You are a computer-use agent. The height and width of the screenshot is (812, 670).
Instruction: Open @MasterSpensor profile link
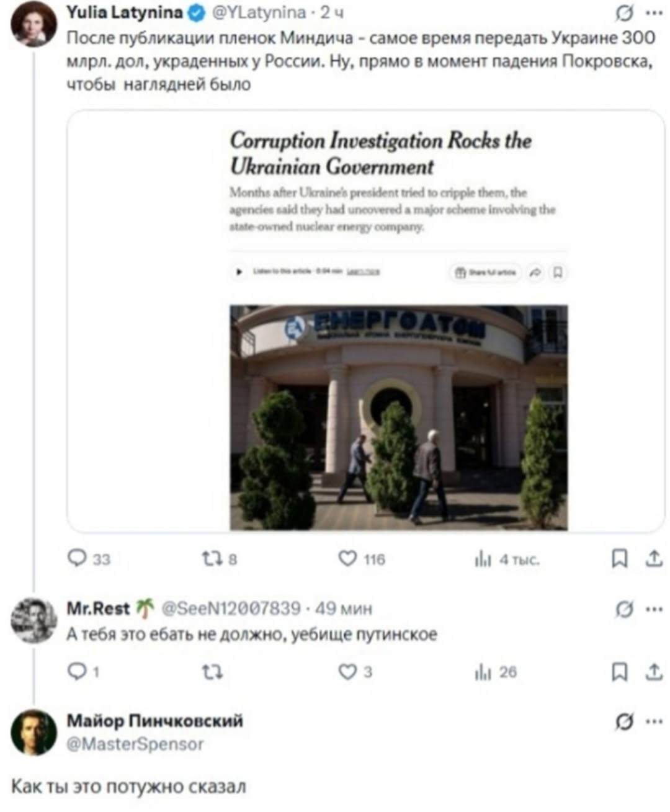tap(135, 744)
